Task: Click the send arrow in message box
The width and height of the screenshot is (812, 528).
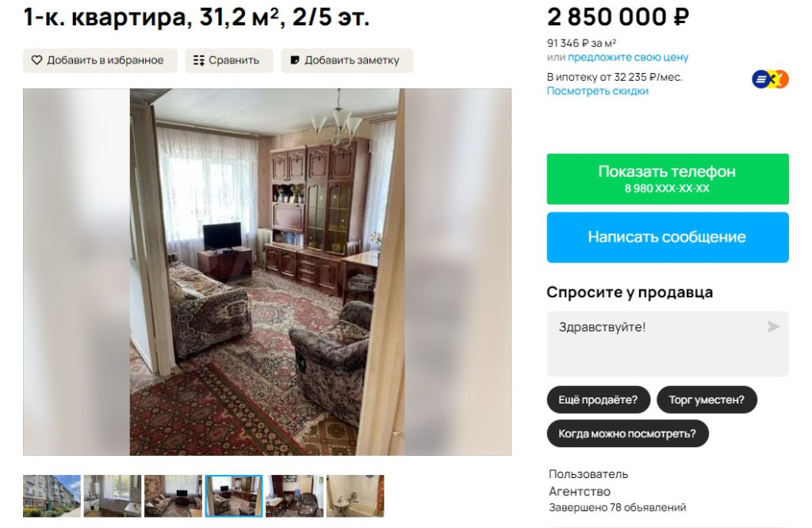Action: click(773, 327)
